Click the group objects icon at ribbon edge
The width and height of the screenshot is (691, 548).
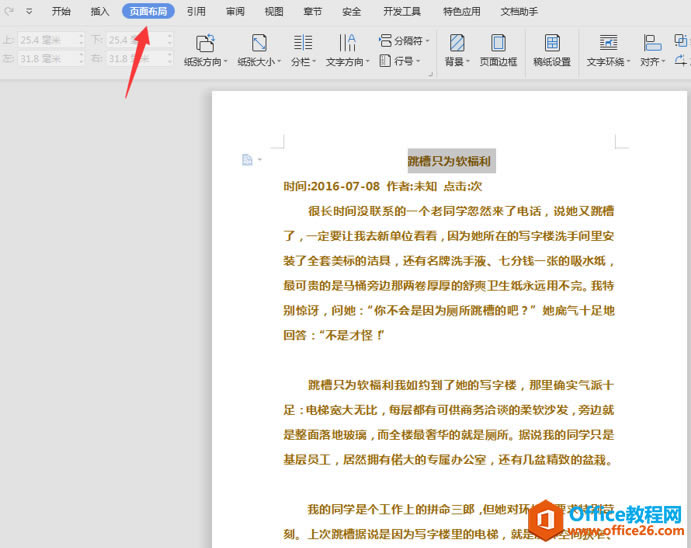(681, 41)
